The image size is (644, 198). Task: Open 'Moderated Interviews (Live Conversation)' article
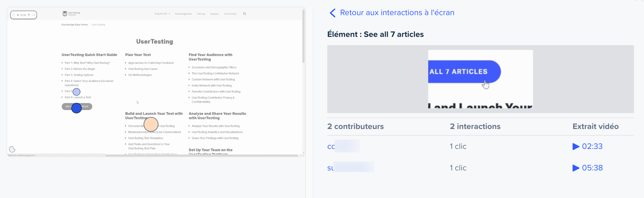[154, 132]
